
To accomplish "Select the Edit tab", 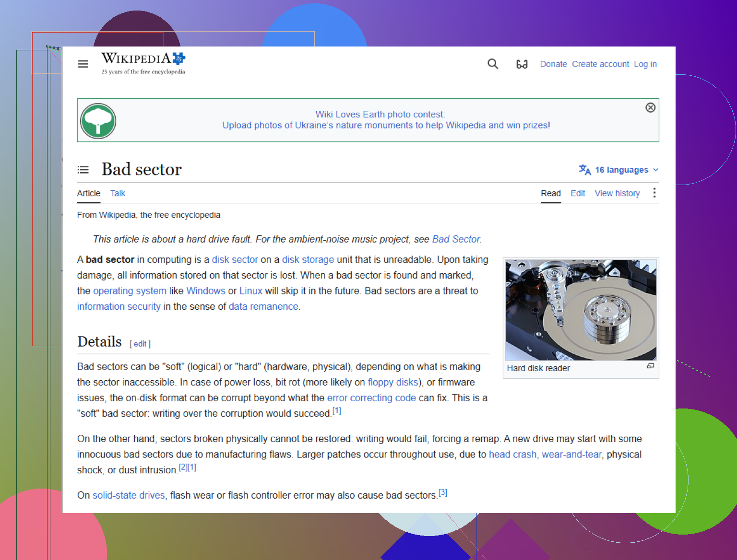I will click(578, 193).
